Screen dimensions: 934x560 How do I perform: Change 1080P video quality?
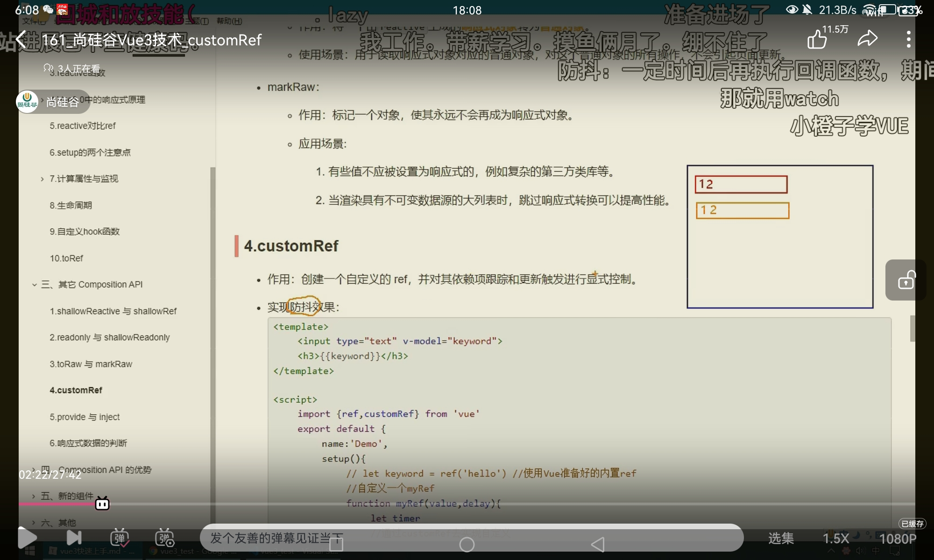pos(898,539)
